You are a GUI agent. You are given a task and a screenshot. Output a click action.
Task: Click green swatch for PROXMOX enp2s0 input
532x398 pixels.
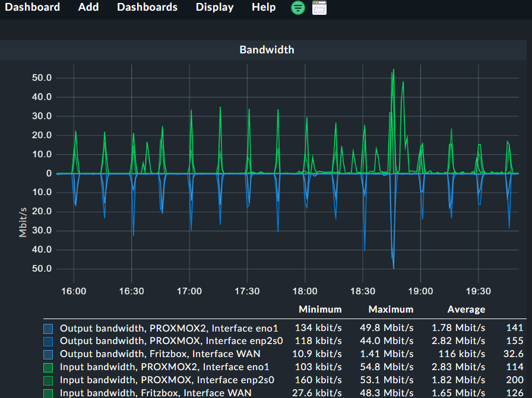point(49,380)
